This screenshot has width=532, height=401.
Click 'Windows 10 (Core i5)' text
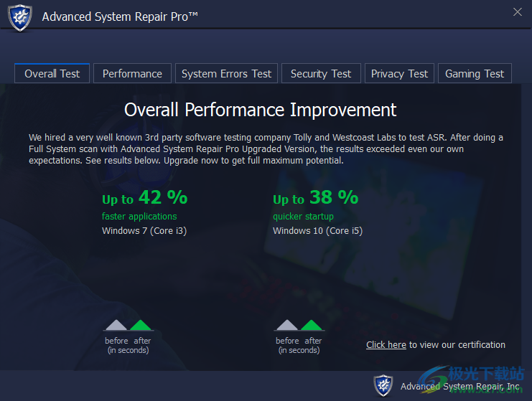coord(317,231)
